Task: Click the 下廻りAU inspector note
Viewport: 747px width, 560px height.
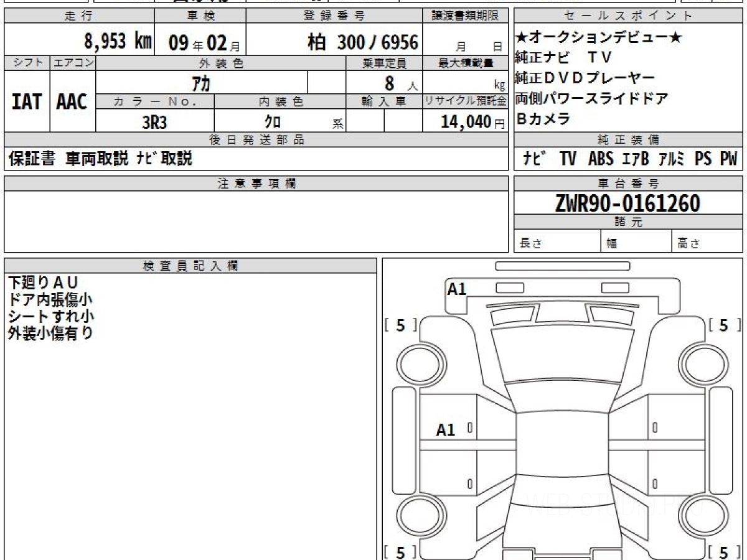Action: (42, 282)
